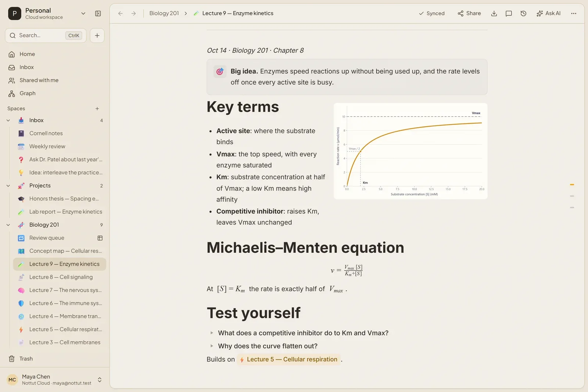Click the Share button
Image resolution: width=588 pixels, height=392 pixels.
coord(469,14)
